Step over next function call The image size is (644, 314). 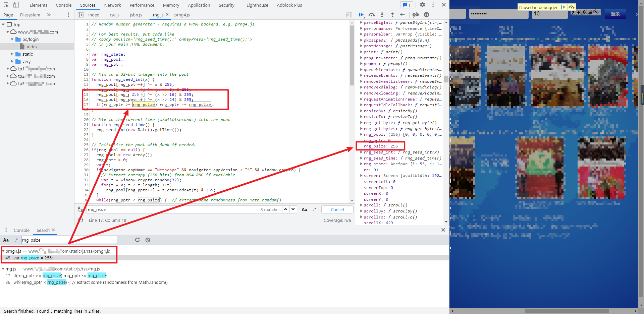tap(372, 15)
